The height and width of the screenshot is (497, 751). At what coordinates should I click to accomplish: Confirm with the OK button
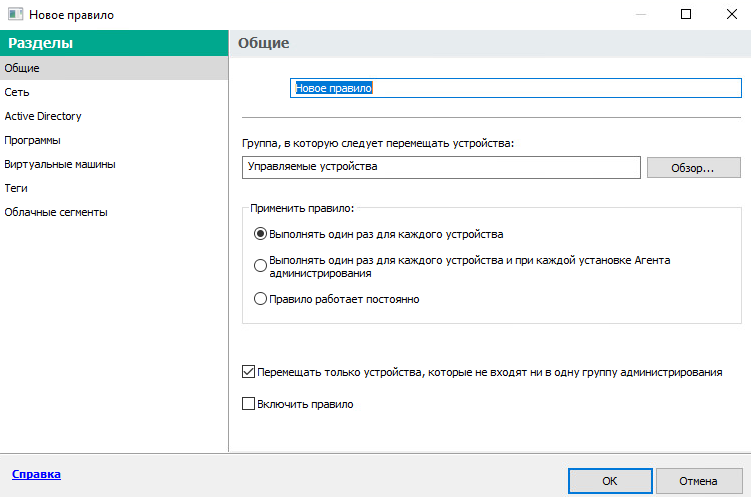coord(610,481)
